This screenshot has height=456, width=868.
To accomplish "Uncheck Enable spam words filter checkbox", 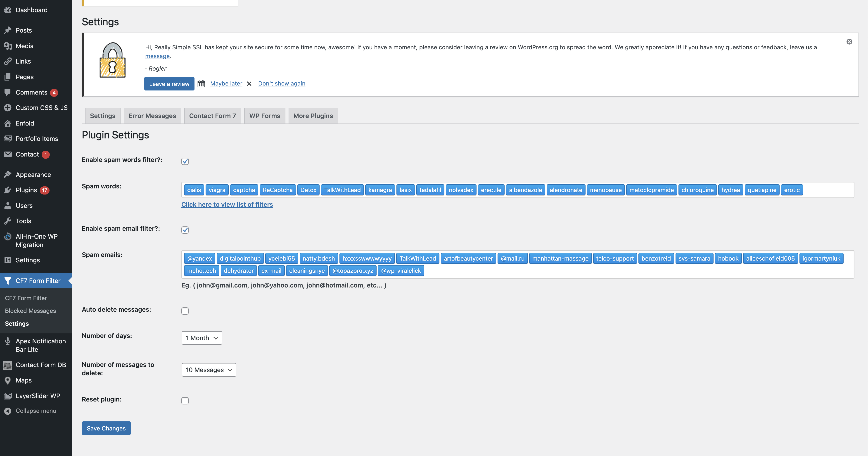I will (185, 161).
